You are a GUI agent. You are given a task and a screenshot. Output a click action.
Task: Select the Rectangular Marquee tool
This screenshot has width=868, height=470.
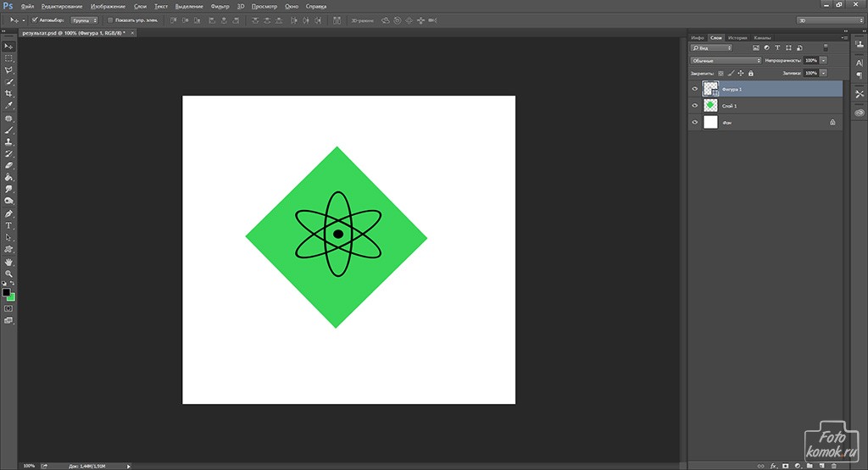[x=8, y=58]
